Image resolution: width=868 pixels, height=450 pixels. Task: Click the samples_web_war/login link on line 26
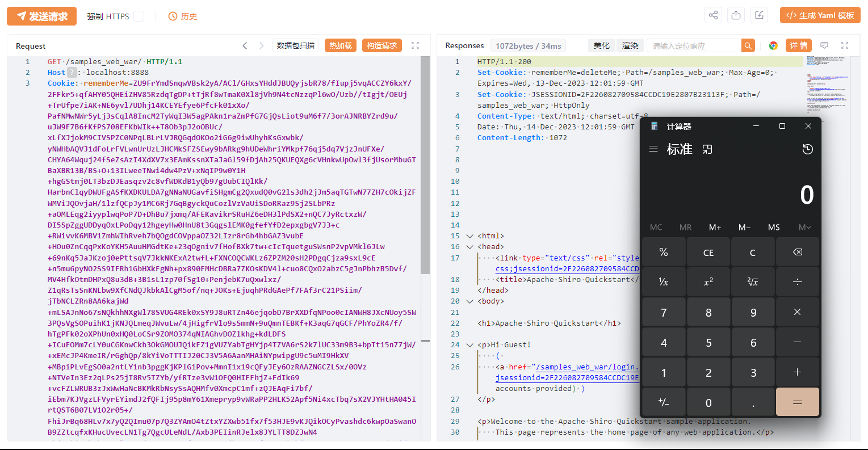click(588, 367)
